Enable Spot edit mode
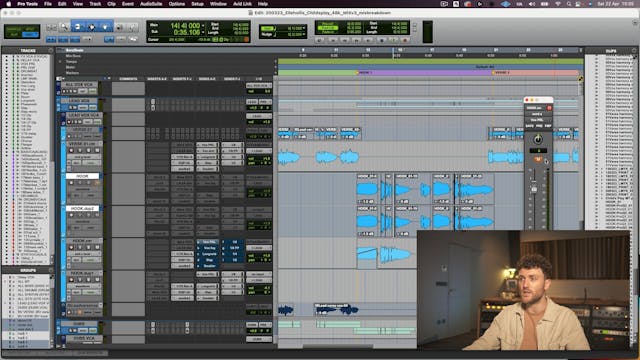640x360 pixels. 31,29
